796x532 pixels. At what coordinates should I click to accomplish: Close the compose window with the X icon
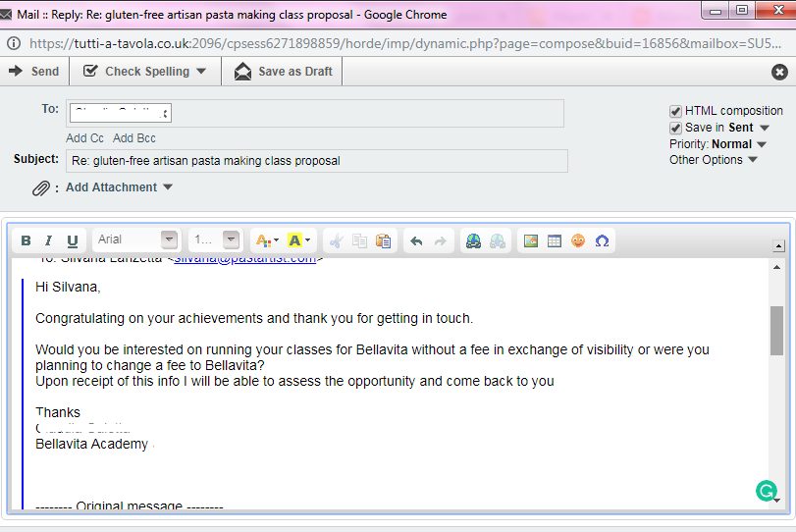point(779,72)
